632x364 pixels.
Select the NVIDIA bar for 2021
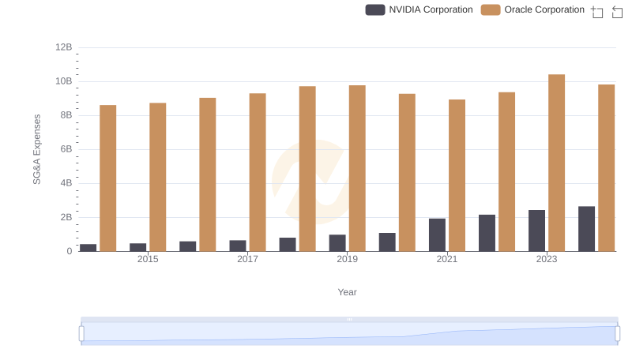(437, 235)
